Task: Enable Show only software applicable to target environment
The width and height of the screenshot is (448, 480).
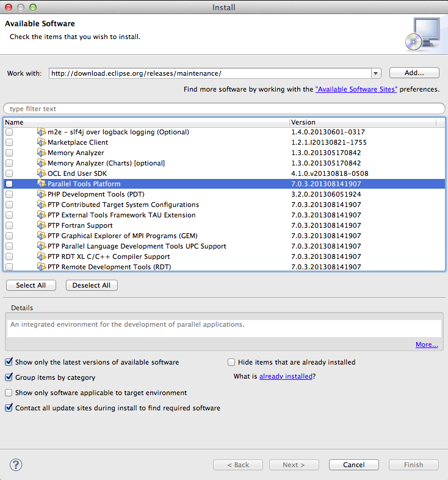Action: tap(9, 393)
